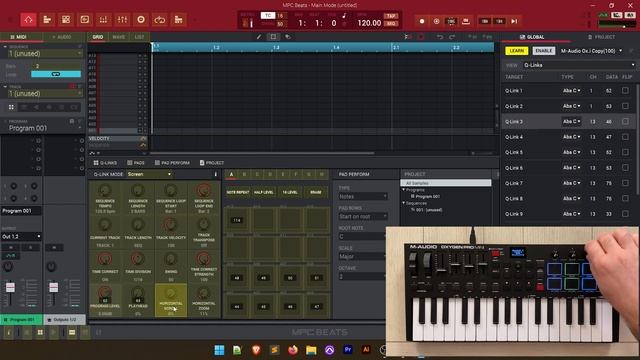
Task: Open File Explorer from the taskbar
Action: (311, 350)
